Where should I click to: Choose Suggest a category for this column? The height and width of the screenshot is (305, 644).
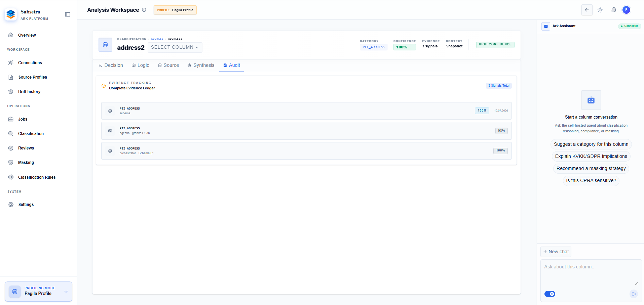click(591, 144)
